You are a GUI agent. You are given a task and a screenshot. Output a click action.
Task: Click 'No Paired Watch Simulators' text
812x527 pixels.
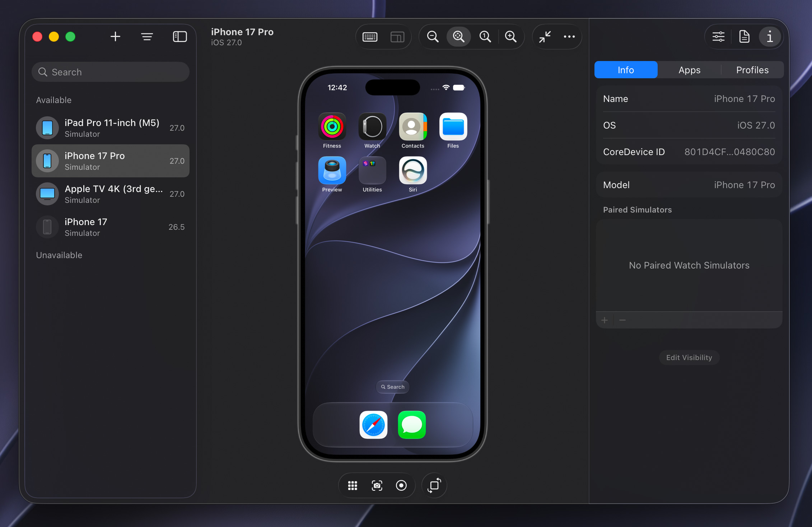tap(689, 265)
